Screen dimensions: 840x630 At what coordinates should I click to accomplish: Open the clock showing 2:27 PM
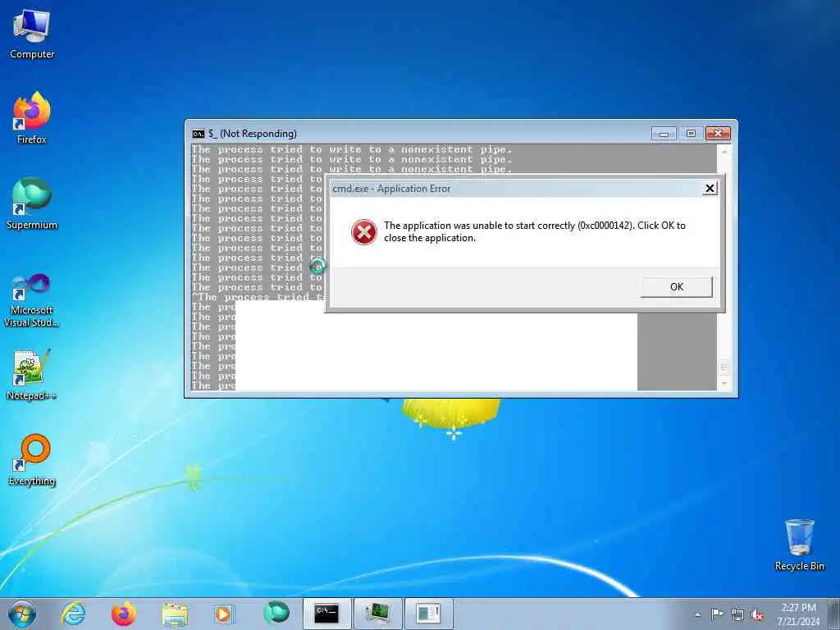click(x=799, y=614)
